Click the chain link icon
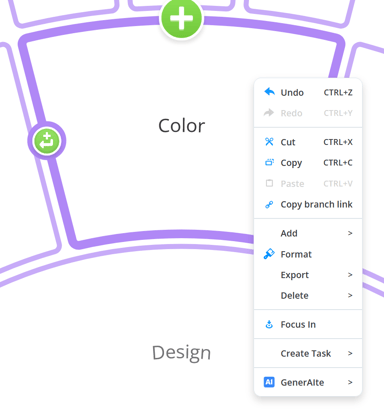This screenshot has height=410, width=384. (269, 204)
